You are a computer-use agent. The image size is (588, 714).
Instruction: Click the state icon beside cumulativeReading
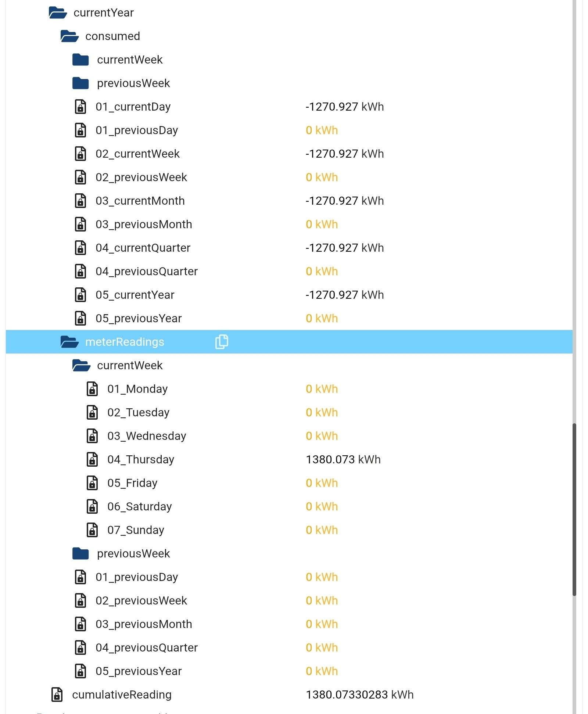click(57, 694)
